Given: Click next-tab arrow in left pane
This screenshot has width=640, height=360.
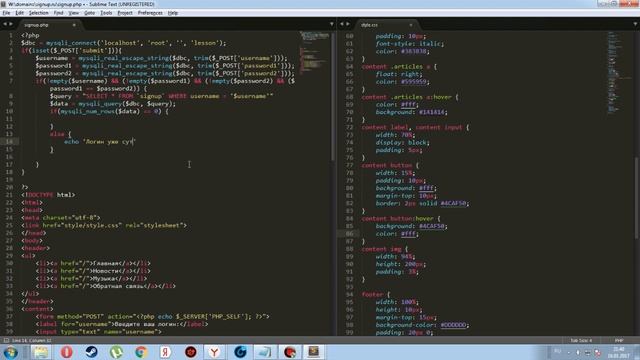Looking at the screenshot, I should (11, 24).
